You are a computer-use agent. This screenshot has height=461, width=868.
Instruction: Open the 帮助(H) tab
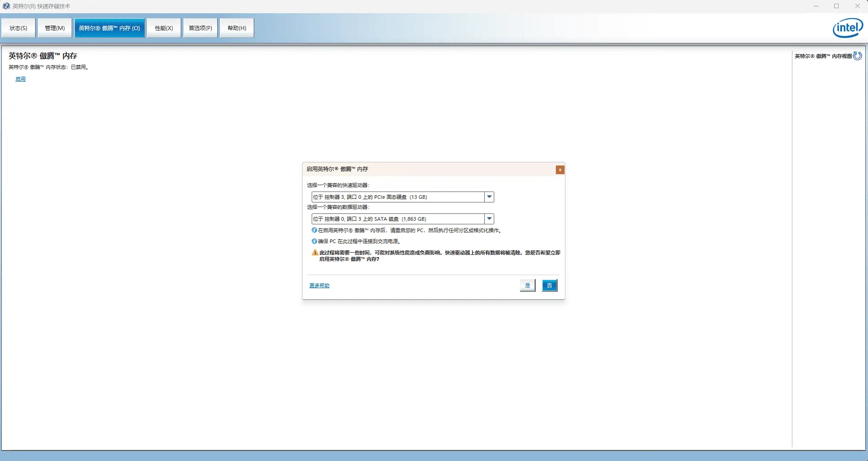[237, 28]
